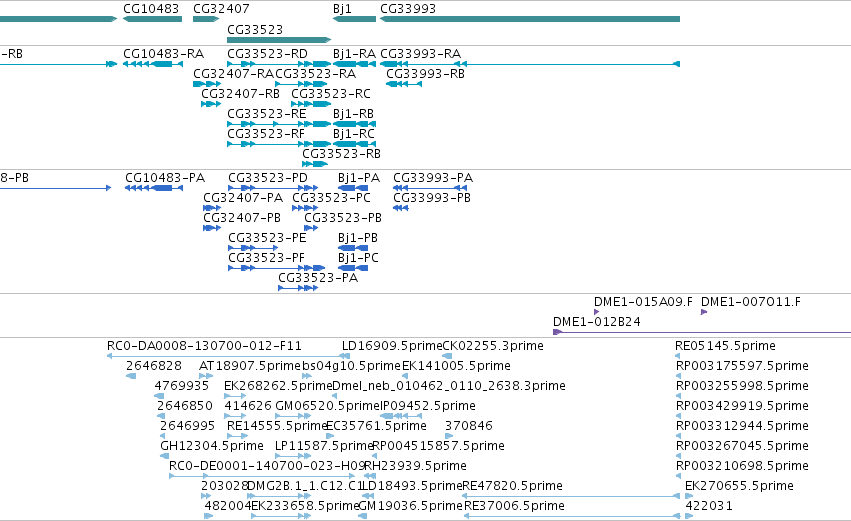
Task: Select protein Bj1-PA
Action: [x=353, y=188]
